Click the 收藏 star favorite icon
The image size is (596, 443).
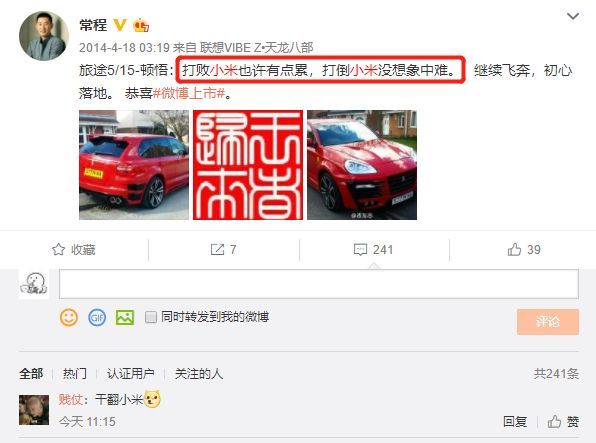click(x=58, y=249)
